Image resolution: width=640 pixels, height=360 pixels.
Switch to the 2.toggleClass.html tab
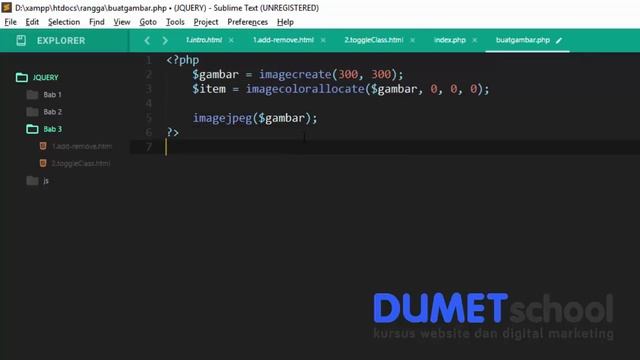point(373,40)
